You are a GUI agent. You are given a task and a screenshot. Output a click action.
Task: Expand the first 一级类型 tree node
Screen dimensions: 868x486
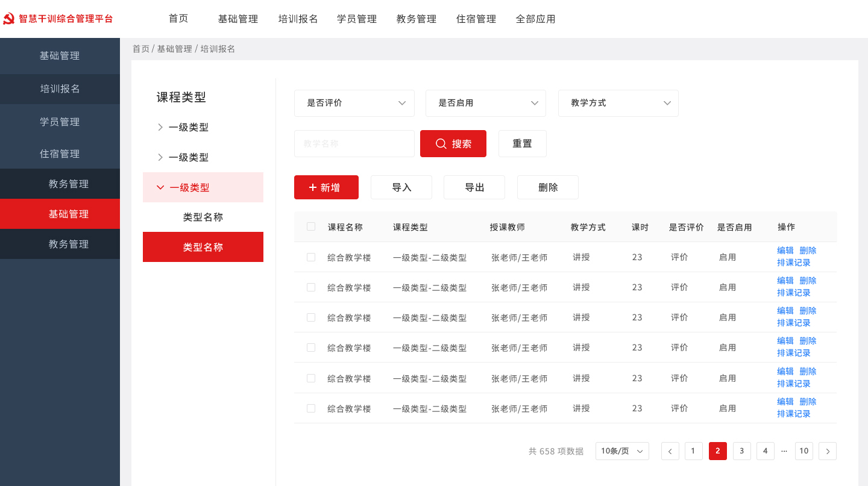[160, 127]
